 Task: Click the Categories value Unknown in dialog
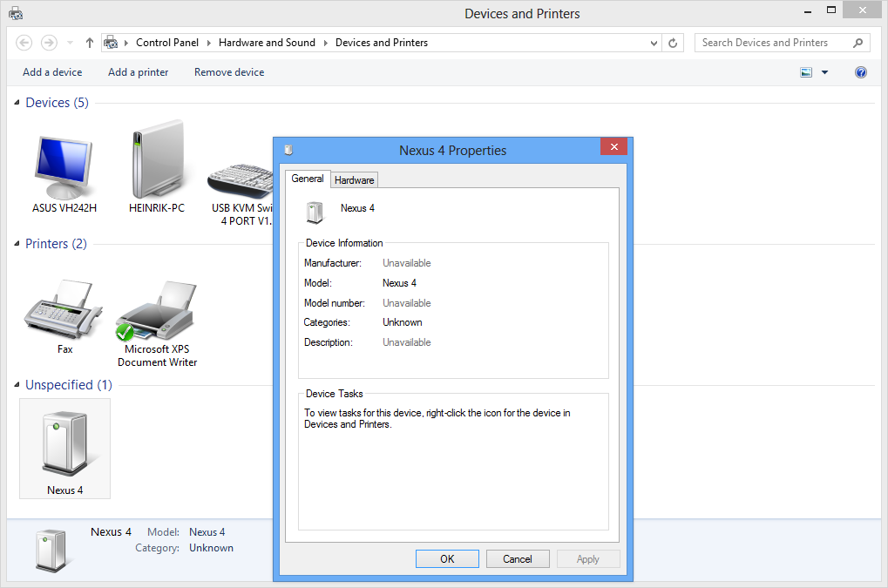coord(402,322)
